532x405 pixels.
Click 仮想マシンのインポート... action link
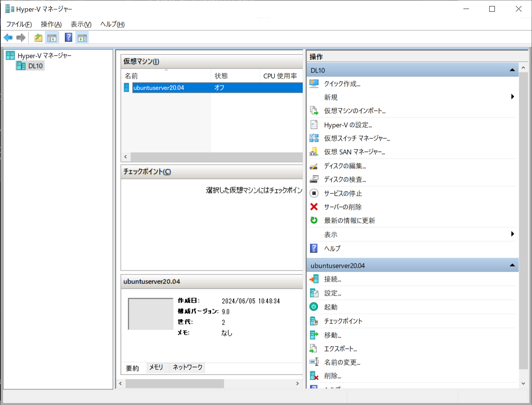coord(355,111)
